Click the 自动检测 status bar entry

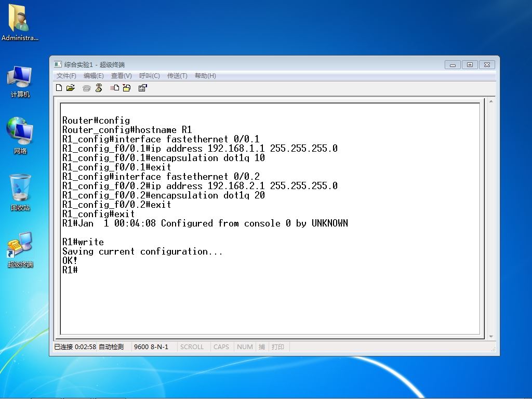111,347
